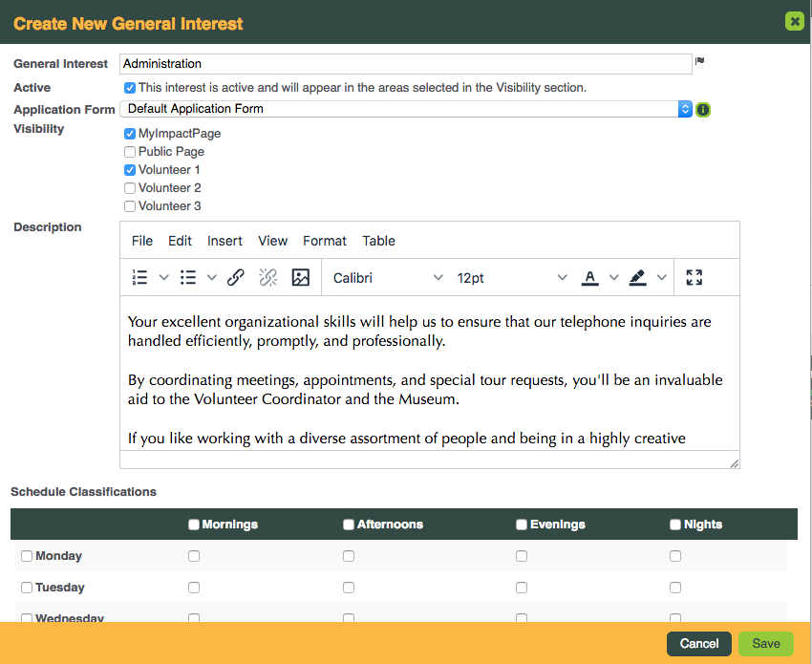Check Monday Mornings checkbox

point(194,556)
